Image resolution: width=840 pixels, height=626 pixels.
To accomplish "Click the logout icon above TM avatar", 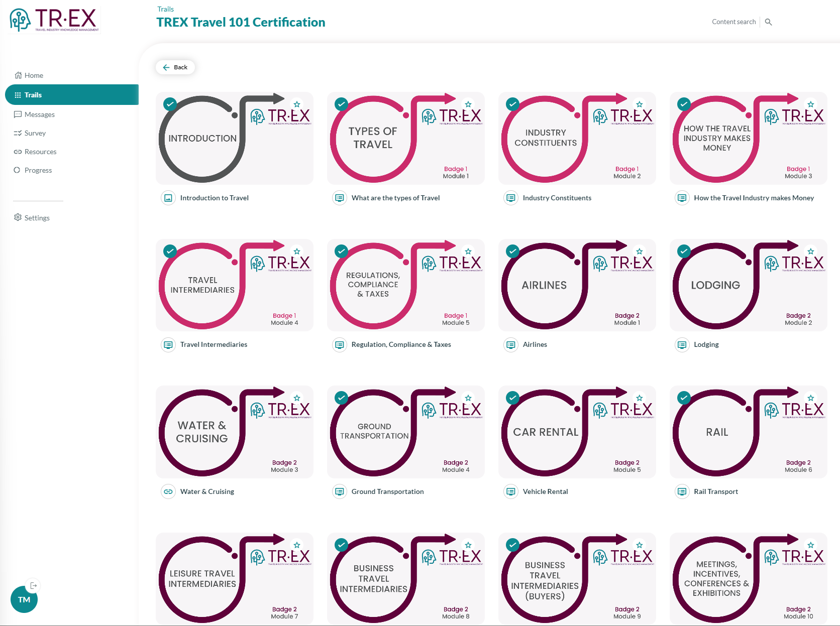I will click(34, 585).
